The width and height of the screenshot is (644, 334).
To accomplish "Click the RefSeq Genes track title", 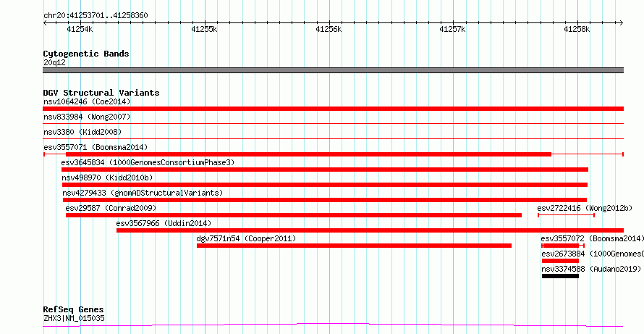I will tap(73, 310).
